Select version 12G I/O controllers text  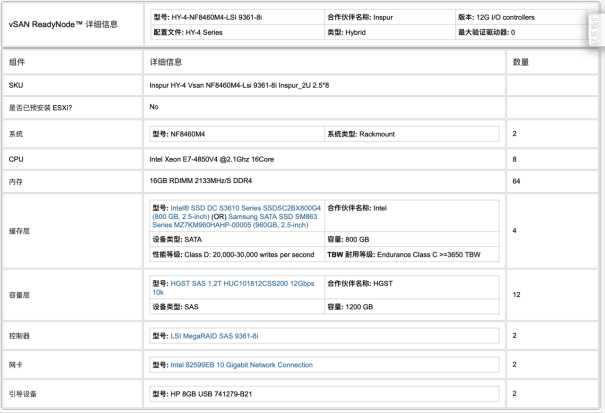[496, 17]
